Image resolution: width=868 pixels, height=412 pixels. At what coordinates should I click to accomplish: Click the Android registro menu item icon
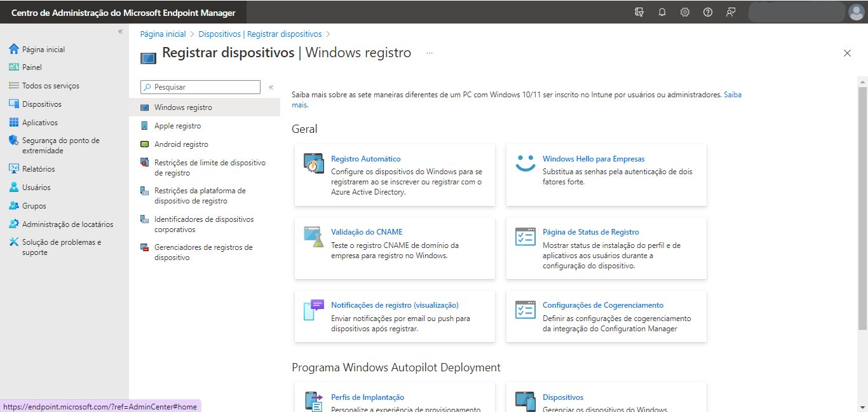click(x=144, y=144)
